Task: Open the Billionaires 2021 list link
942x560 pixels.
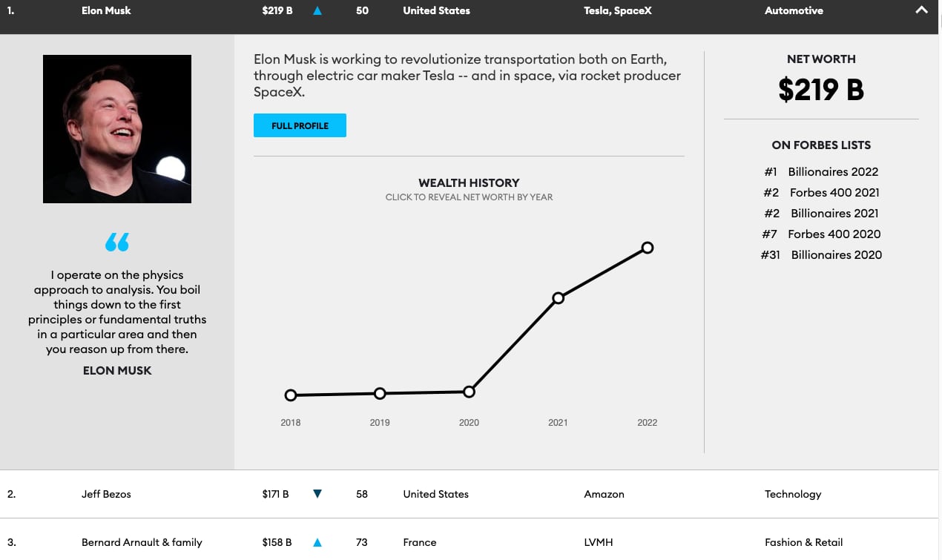Action: 834,214
